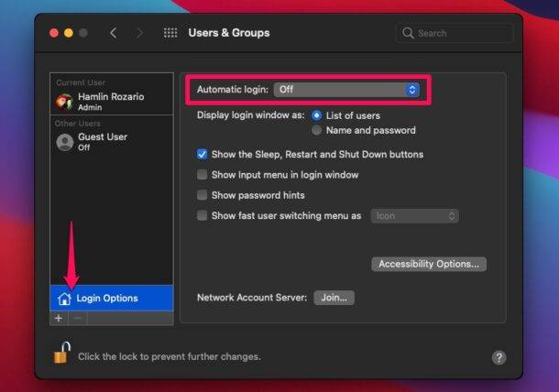Select Hamlin Rozario in the user list
The width and height of the screenshot is (559, 392).
(x=112, y=102)
